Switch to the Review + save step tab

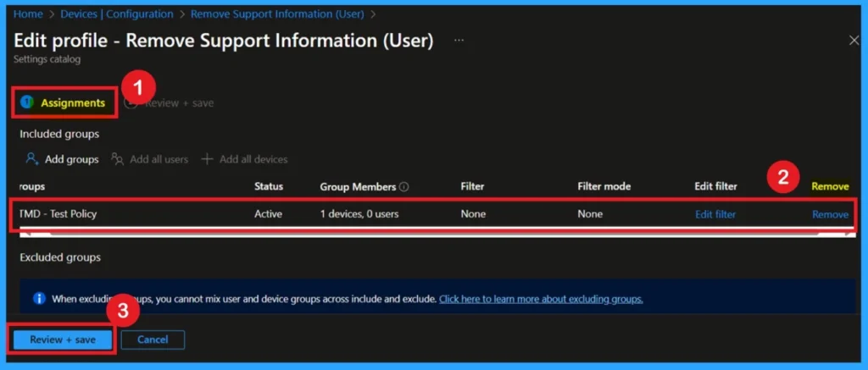click(179, 103)
